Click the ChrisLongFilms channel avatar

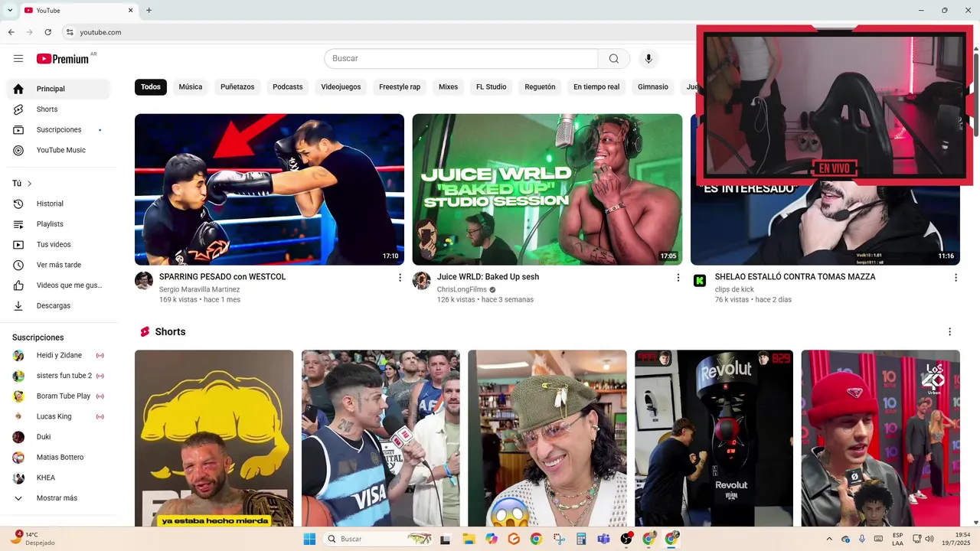(x=422, y=281)
